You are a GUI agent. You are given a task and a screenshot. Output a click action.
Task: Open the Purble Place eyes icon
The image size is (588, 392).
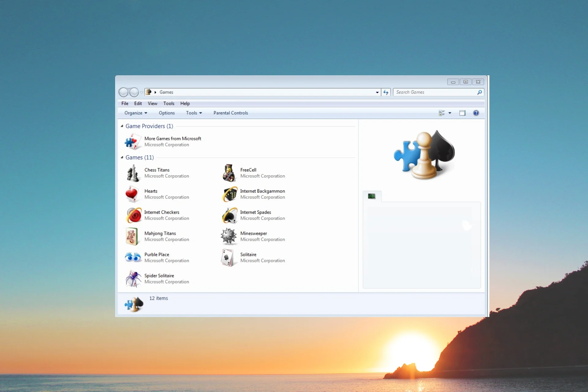(x=133, y=258)
